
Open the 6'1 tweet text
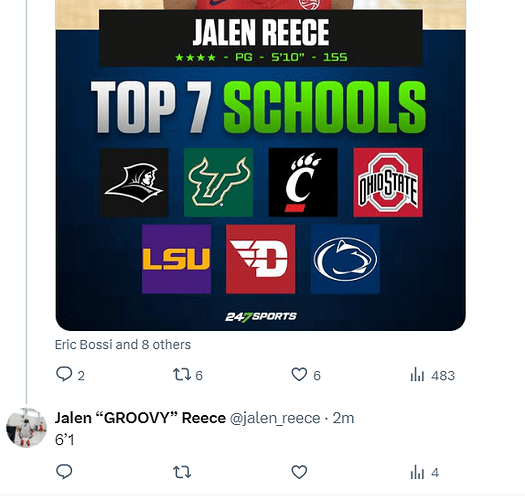[65, 440]
